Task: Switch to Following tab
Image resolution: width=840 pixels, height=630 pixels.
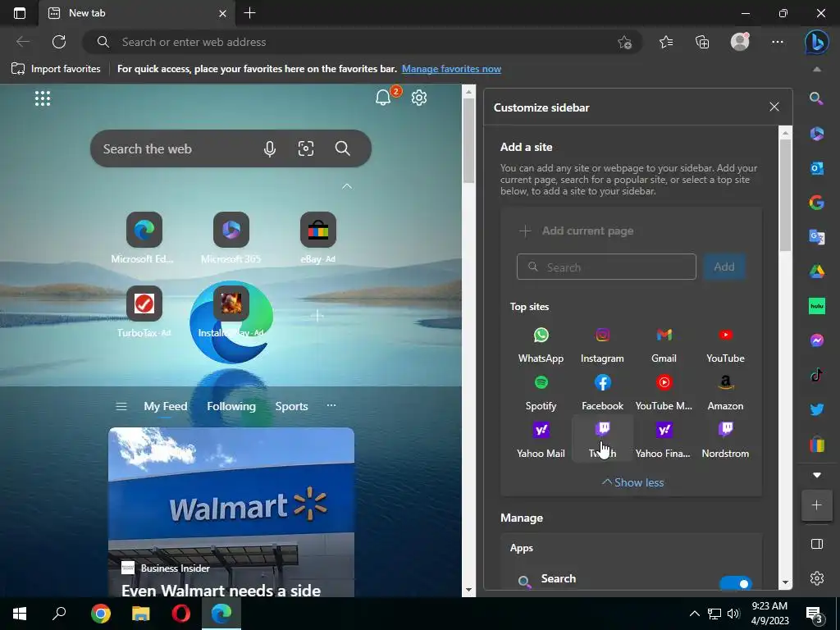Action: (231, 407)
